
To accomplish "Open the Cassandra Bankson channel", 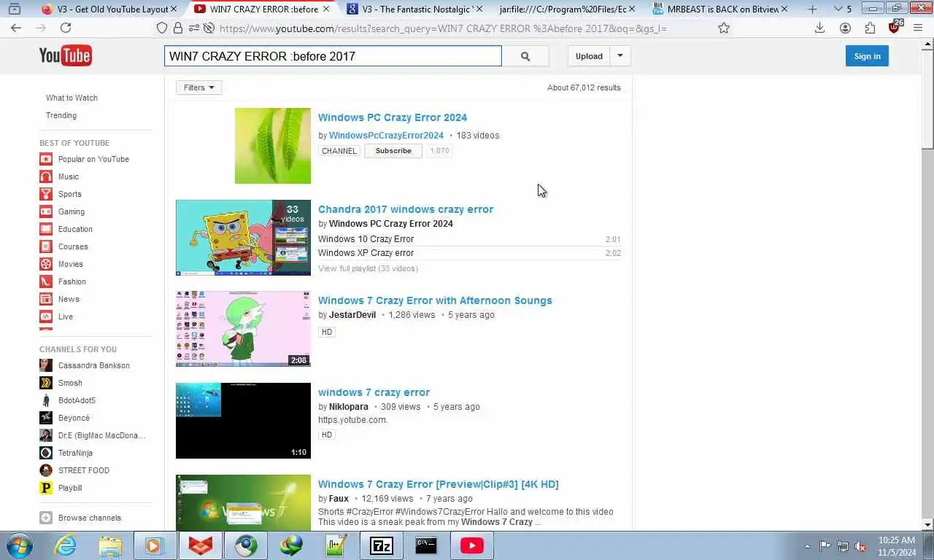I will [x=94, y=365].
